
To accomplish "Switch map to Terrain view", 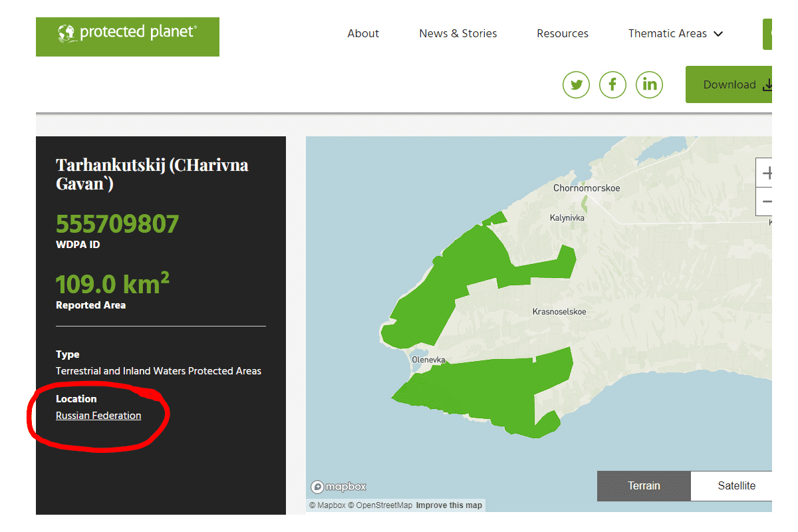I will click(644, 485).
